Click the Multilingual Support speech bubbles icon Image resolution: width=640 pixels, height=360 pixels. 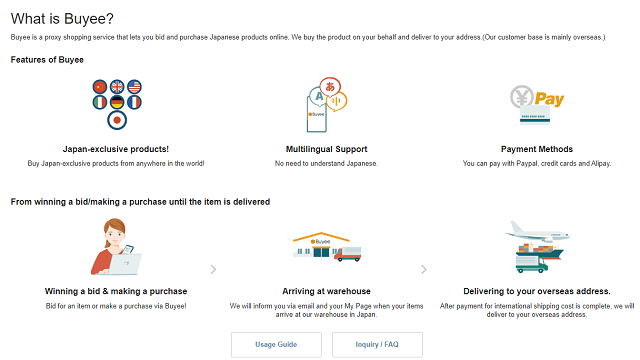[x=327, y=104]
